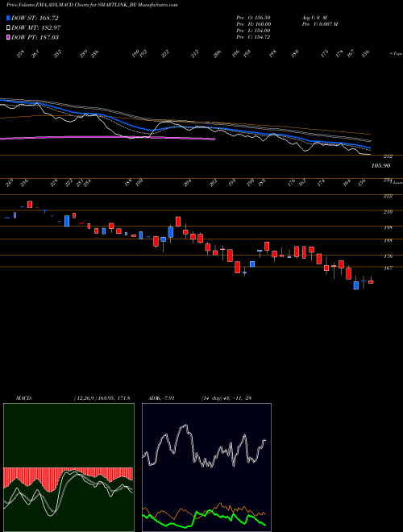The image size is (403, 532).
Task: Click the 'MACD:' indicator label
Action: coord(24,398)
